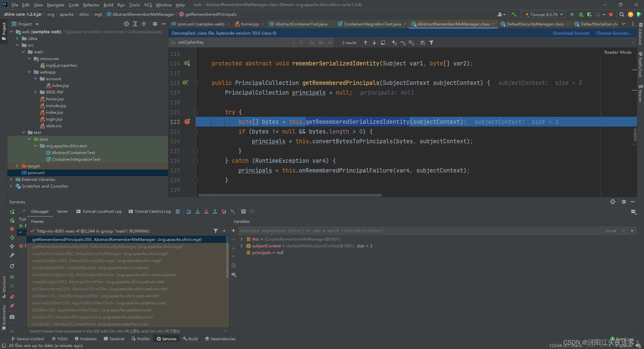Open Version Control tool window

coord(28,339)
